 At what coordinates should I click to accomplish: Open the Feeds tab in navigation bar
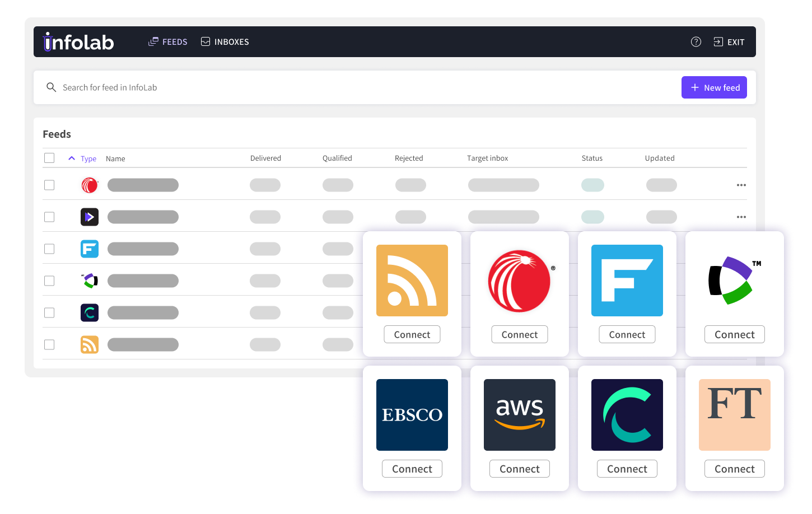point(168,42)
